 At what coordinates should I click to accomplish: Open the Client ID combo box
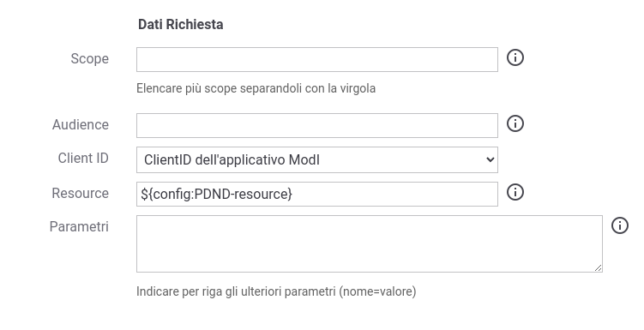(317, 159)
